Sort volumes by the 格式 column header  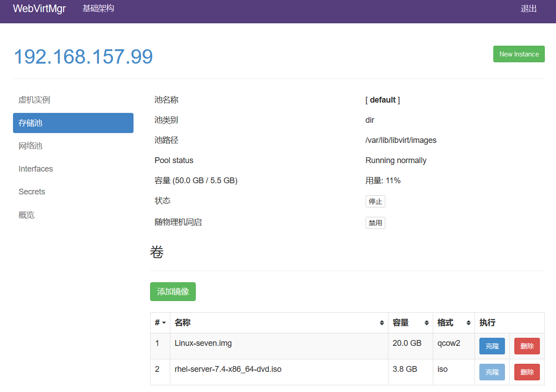tap(454, 323)
